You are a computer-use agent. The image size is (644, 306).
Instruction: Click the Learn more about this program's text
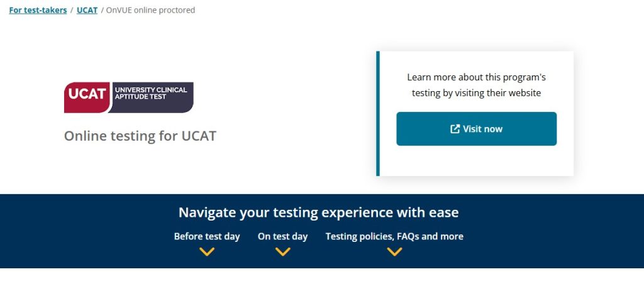point(476,77)
